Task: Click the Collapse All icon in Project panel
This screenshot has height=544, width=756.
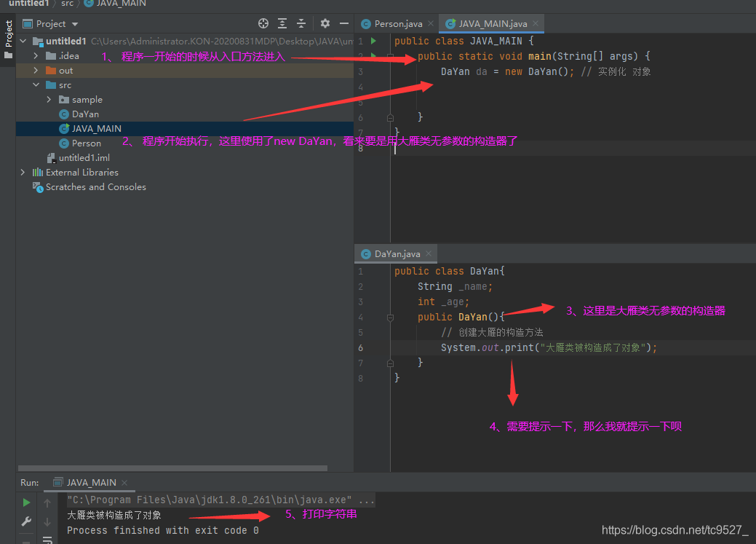Action: pyautogui.click(x=301, y=23)
